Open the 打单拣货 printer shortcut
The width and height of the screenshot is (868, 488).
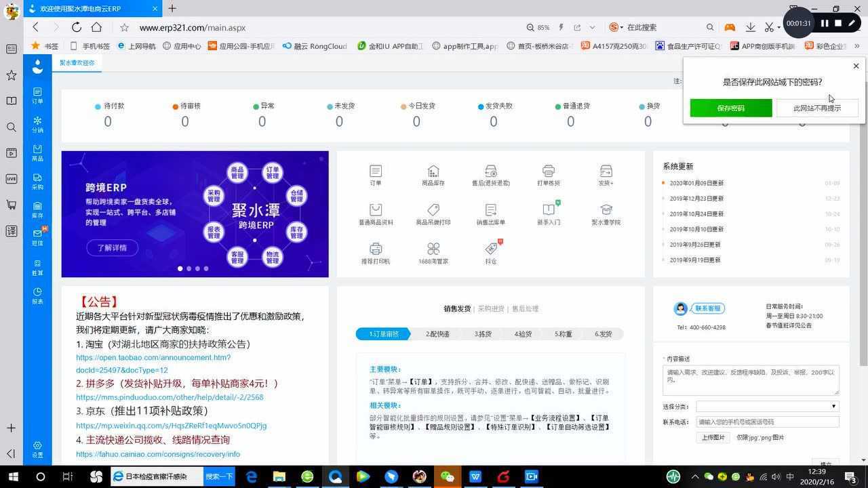pos(549,175)
